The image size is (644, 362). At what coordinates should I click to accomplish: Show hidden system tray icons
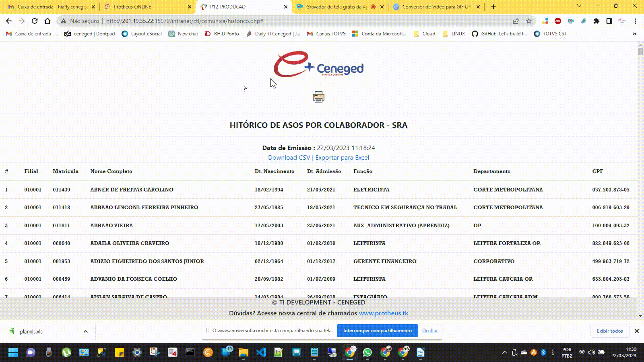click(x=504, y=353)
